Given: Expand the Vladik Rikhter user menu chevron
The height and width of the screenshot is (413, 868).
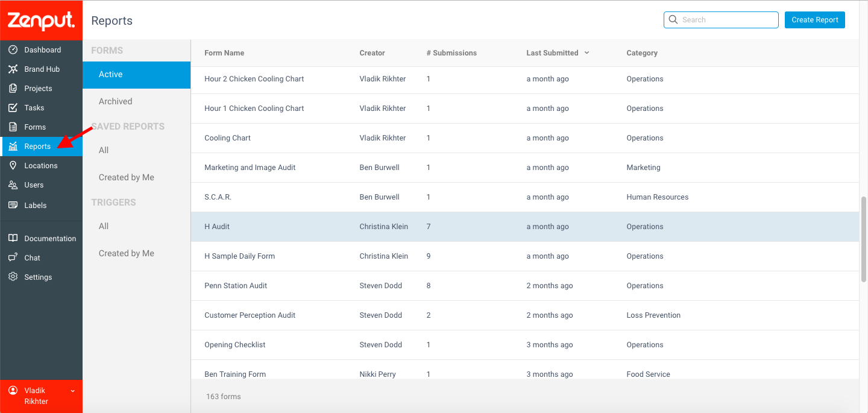Looking at the screenshot, I should (x=73, y=391).
